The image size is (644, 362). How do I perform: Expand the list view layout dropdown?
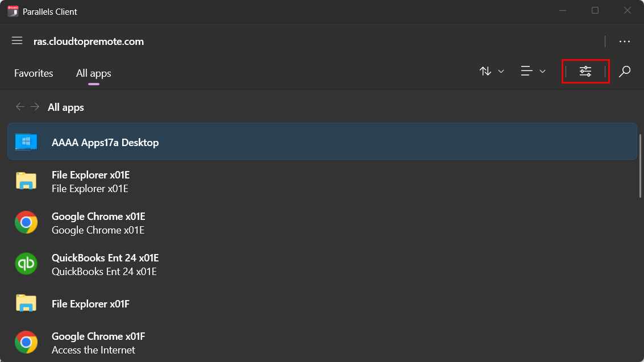[533, 72]
